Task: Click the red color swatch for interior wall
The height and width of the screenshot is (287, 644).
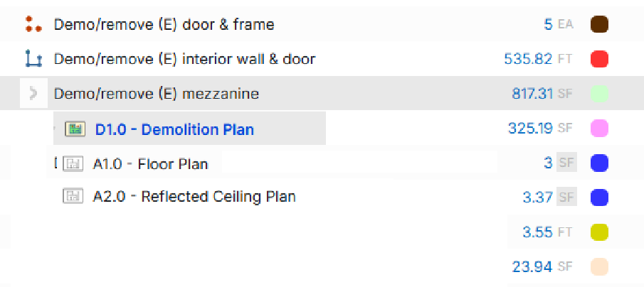Action: pos(599,59)
